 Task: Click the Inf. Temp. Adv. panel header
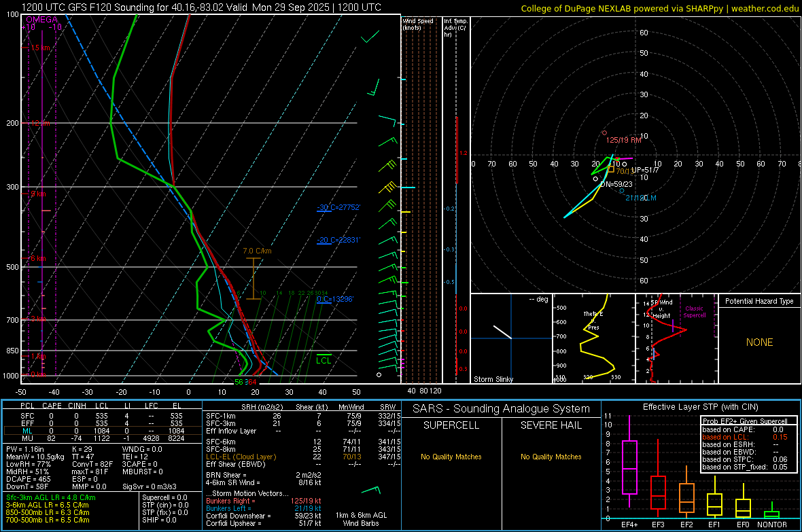coord(456,28)
